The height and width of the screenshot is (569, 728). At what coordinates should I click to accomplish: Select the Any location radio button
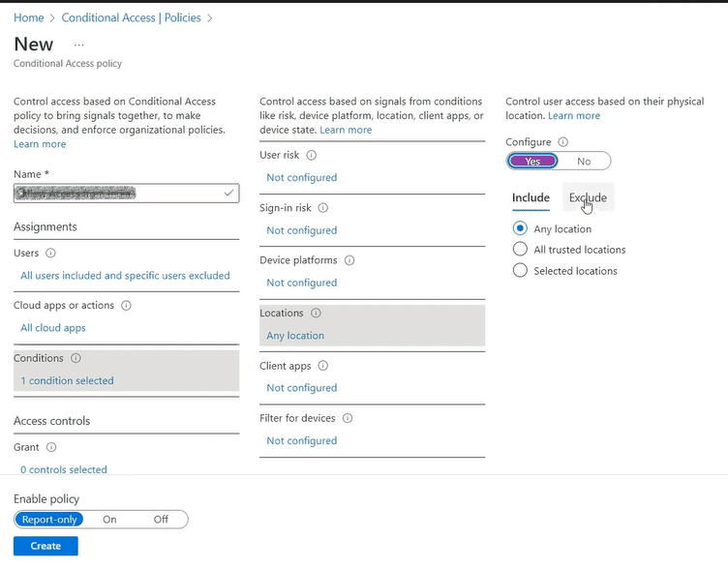point(520,229)
